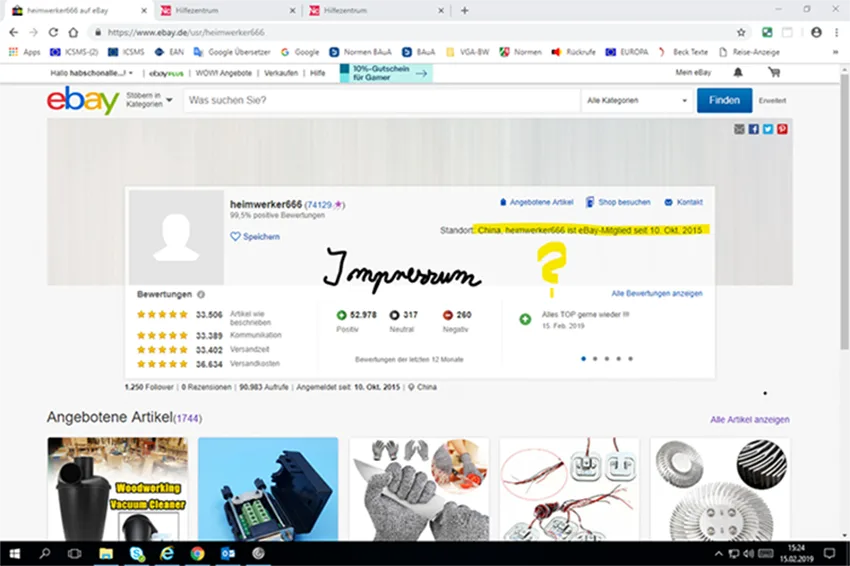
Task: Open the Chrome profile avatar icon
Action: (x=816, y=33)
